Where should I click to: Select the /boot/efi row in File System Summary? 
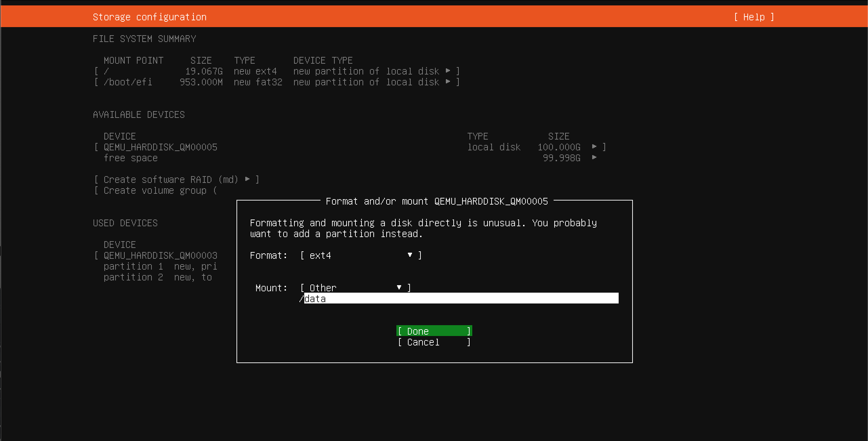pyautogui.click(x=128, y=82)
